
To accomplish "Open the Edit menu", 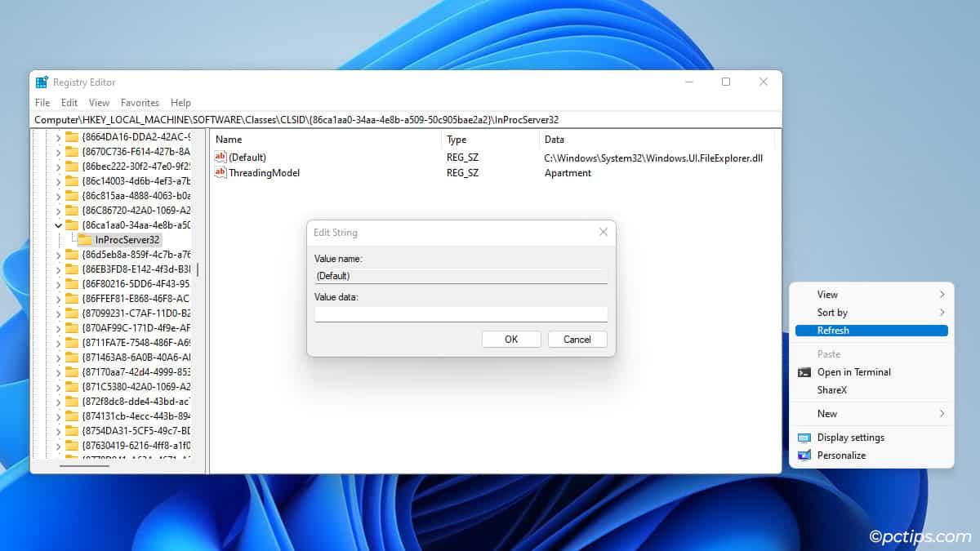I will point(69,103).
